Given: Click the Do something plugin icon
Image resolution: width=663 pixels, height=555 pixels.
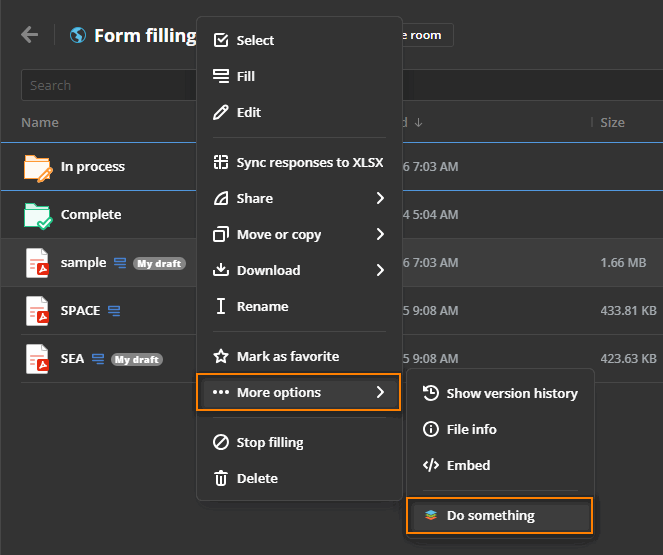Looking at the screenshot, I should (x=431, y=515).
